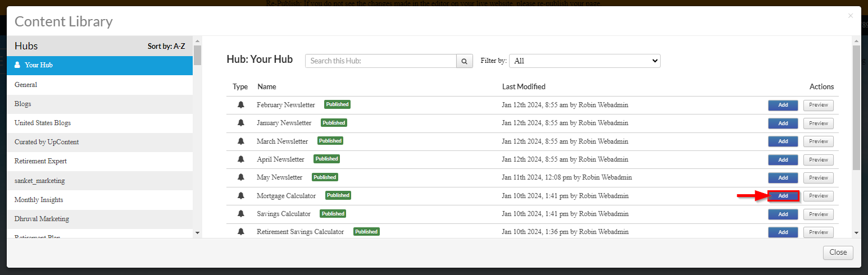
Task: Focus the Search this Hub field
Action: (x=380, y=61)
